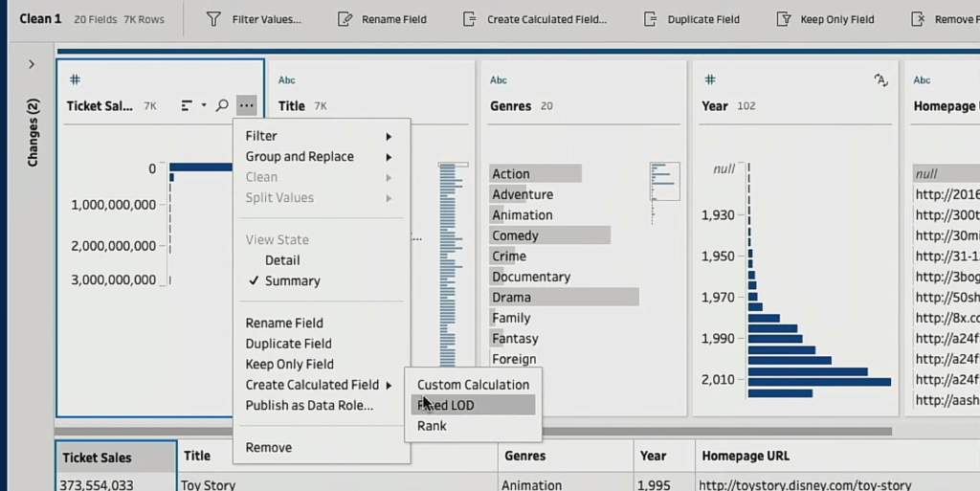Click the three-dot more options button on Ticket Sales
The height and width of the screenshot is (491, 980).
[x=247, y=106]
